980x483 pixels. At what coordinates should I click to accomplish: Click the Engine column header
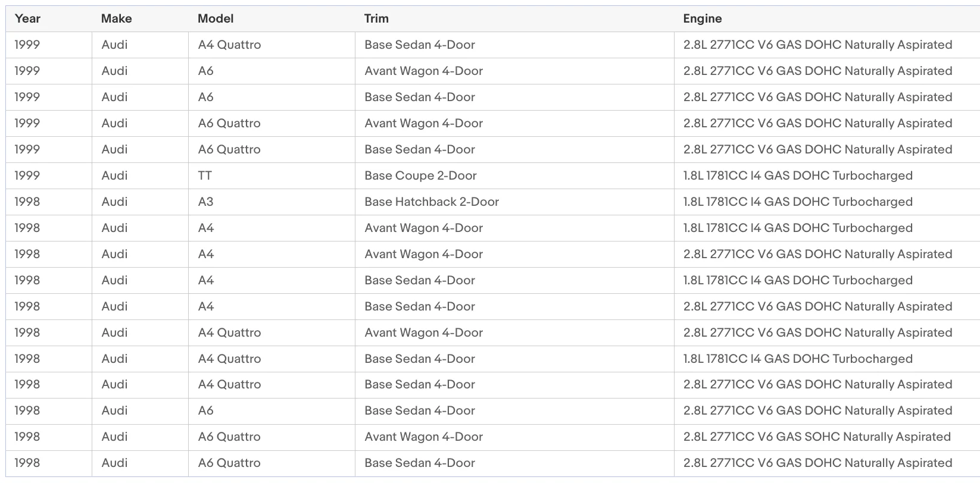pyautogui.click(x=827, y=18)
